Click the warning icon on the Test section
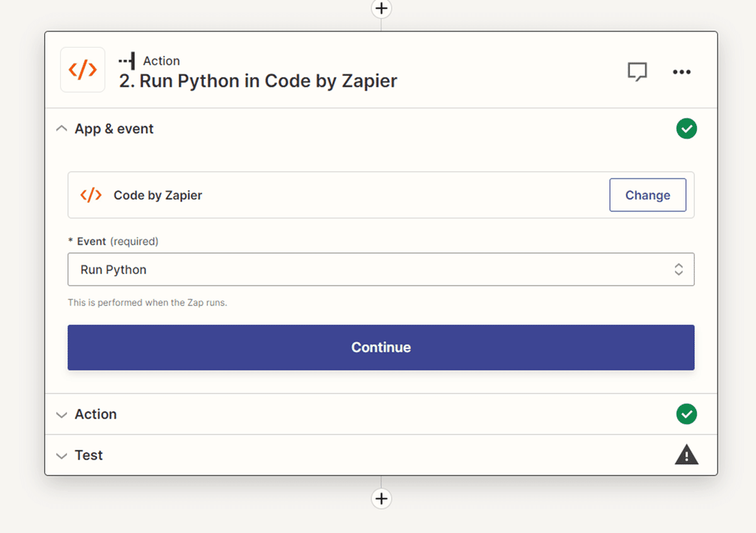Image resolution: width=756 pixels, height=533 pixels. (687, 455)
